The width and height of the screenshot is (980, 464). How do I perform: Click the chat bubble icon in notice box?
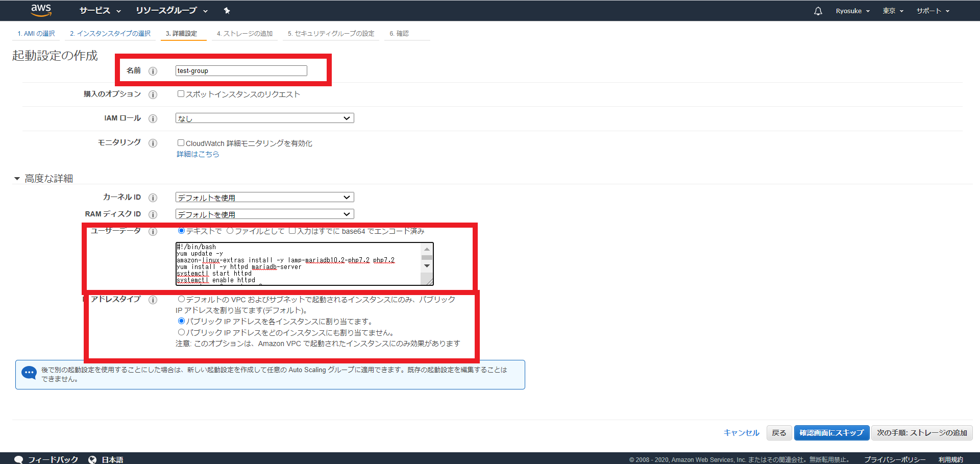tap(29, 373)
